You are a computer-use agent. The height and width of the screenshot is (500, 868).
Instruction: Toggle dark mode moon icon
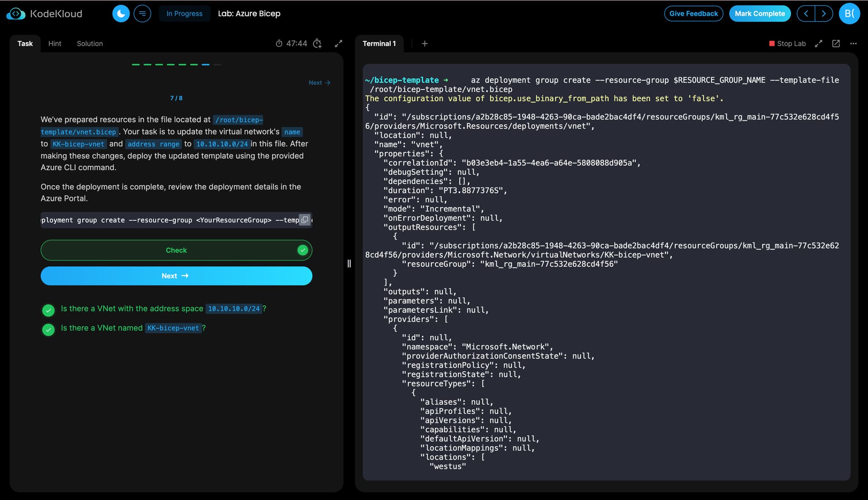coord(121,14)
